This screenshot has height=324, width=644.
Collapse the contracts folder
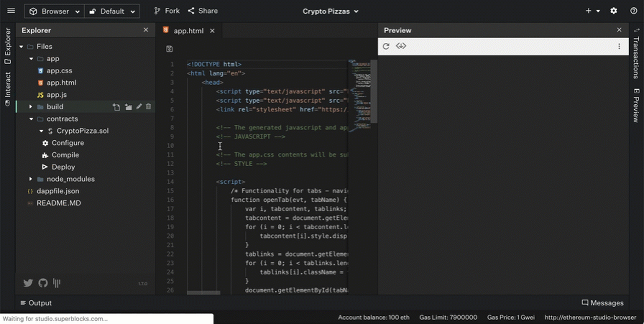click(31, 119)
